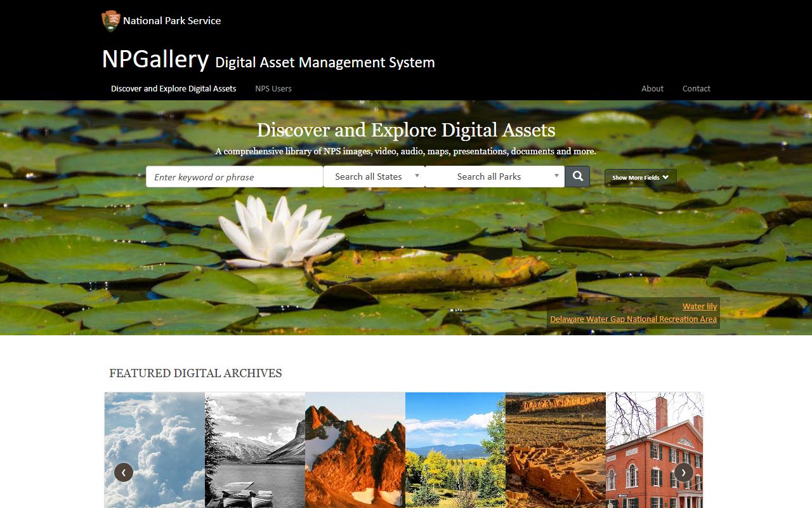The width and height of the screenshot is (812, 508).
Task: Click the National Park Service text link
Action: (x=172, y=20)
